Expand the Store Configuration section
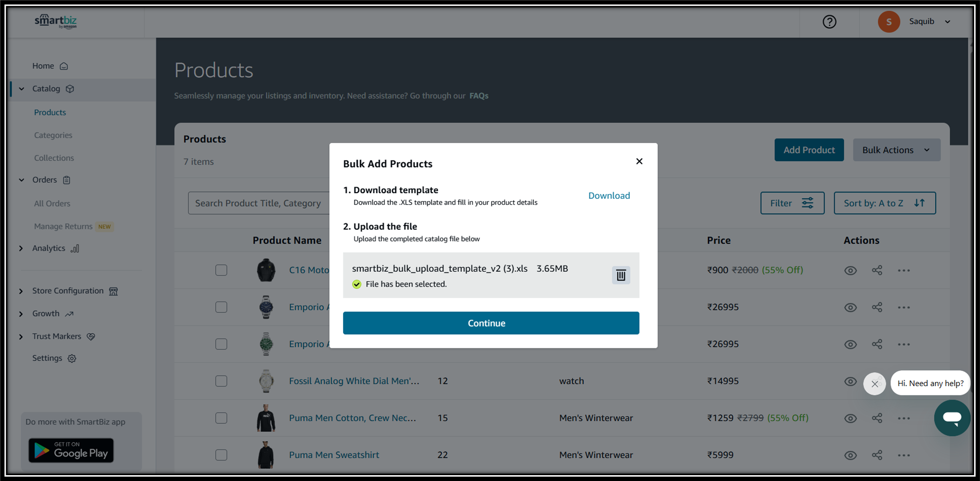980x481 pixels. (21, 291)
